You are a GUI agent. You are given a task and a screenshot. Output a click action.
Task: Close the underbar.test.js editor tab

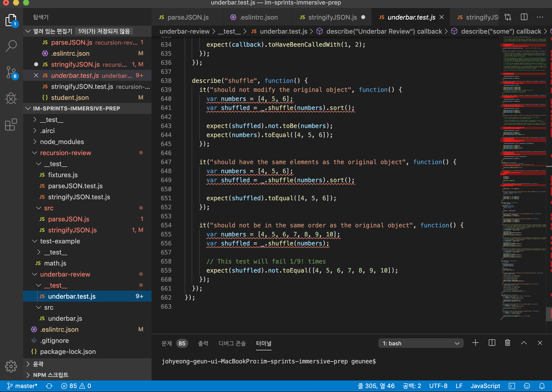pyautogui.click(x=442, y=17)
